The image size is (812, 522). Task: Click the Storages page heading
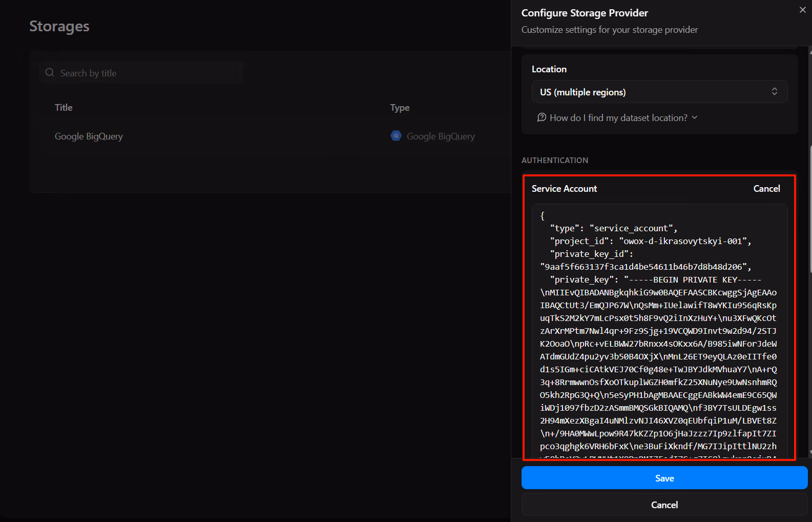coord(59,26)
